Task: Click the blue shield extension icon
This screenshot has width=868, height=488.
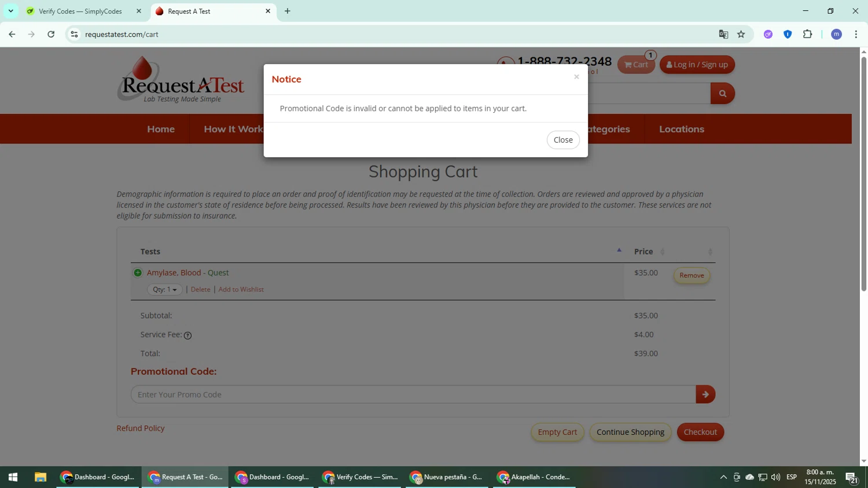Action: [x=788, y=34]
